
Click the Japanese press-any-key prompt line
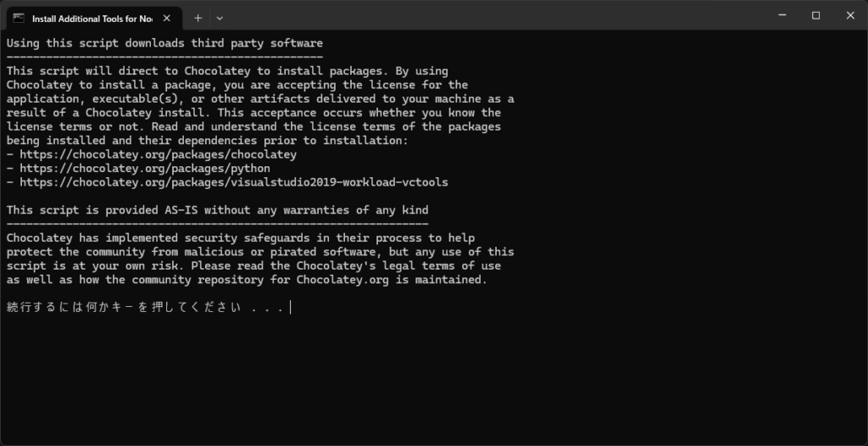(x=146, y=308)
